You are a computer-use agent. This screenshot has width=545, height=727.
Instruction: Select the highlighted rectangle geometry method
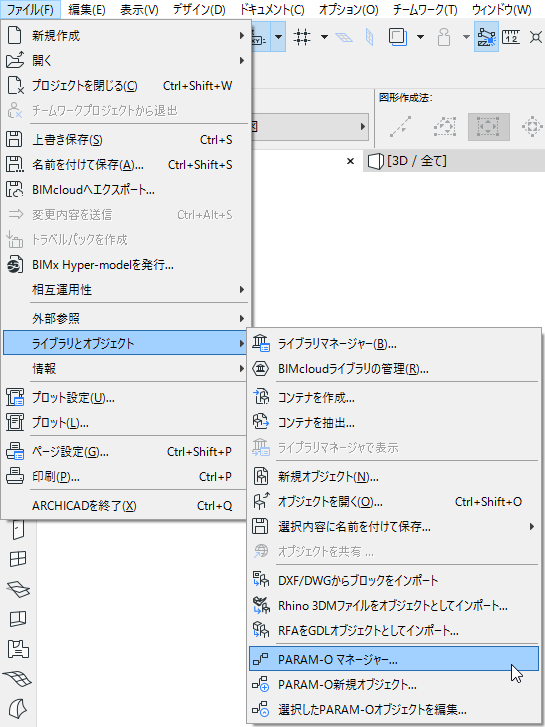[x=488, y=127]
